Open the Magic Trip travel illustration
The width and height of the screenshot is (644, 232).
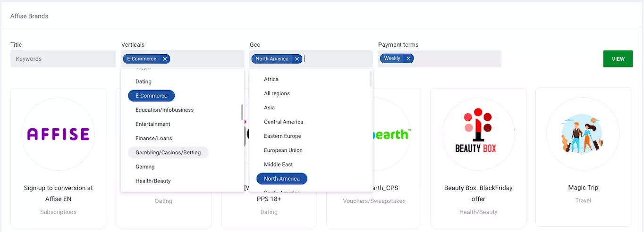click(x=583, y=134)
